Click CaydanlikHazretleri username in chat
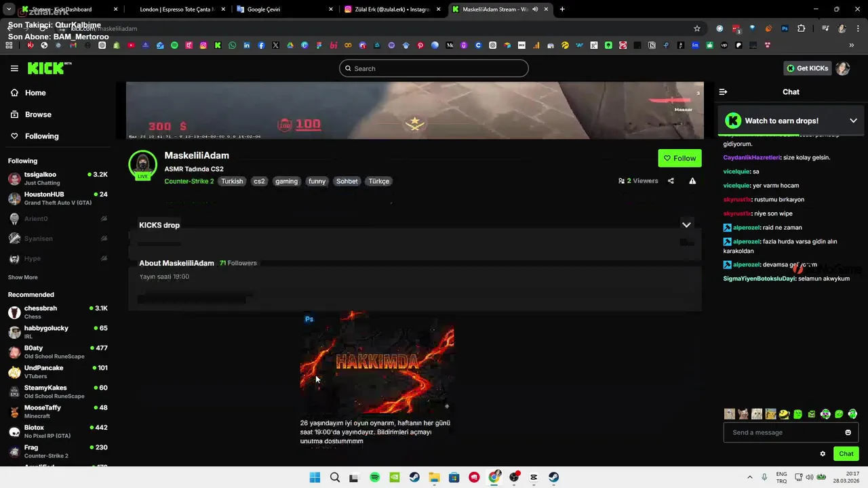 click(752, 157)
